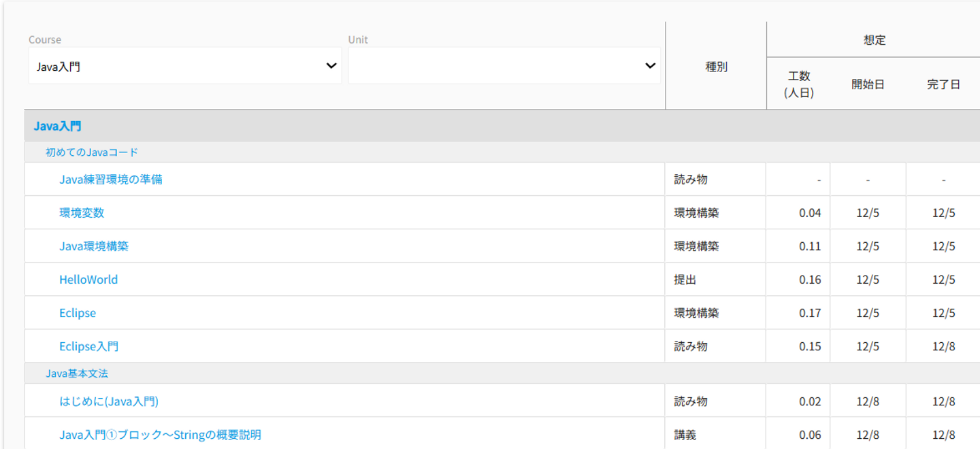Open the Java練習環境の準備 lesson link
This screenshot has height=449, width=980.
111,180
